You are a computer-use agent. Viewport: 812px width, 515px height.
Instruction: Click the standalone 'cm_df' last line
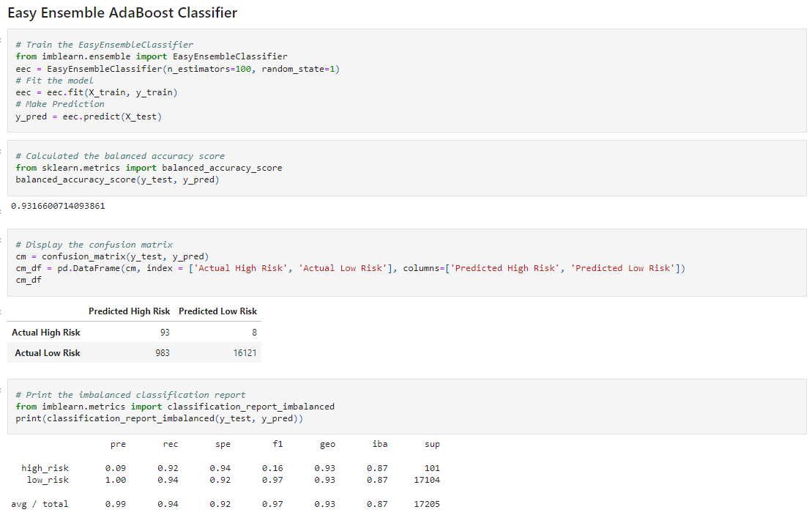(x=29, y=280)
